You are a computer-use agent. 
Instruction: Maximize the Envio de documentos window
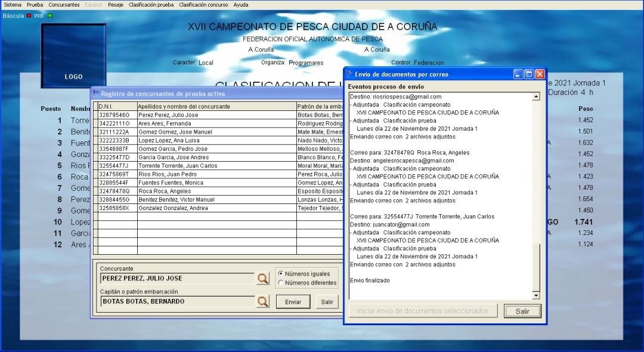(x=529, y=74)
